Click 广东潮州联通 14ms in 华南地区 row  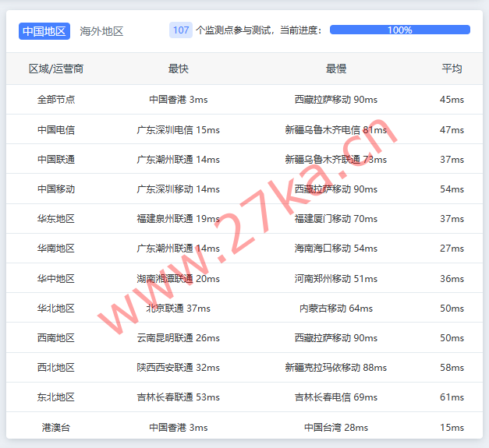pos(179,248)
